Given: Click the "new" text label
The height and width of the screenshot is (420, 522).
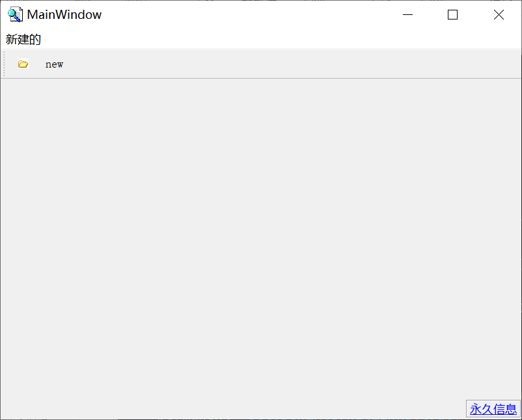Looking at the screenshot, I should point(54,64).
